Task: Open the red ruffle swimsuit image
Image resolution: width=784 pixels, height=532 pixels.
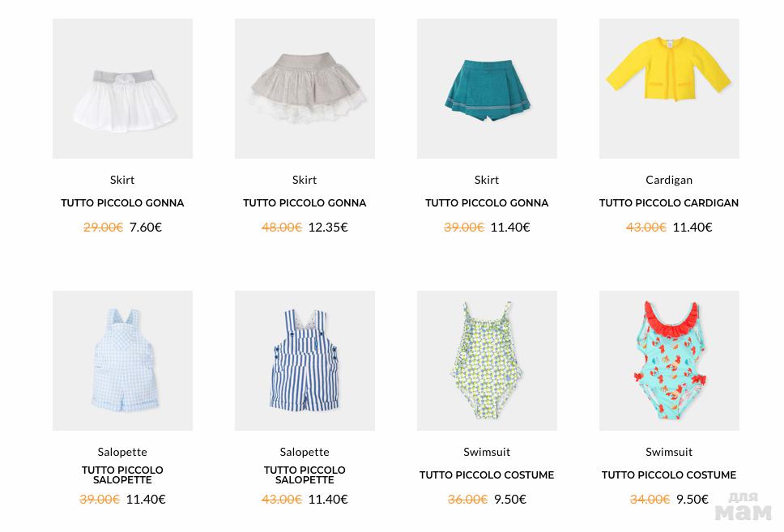Action: pyautogui.click(x=669, y=360)
